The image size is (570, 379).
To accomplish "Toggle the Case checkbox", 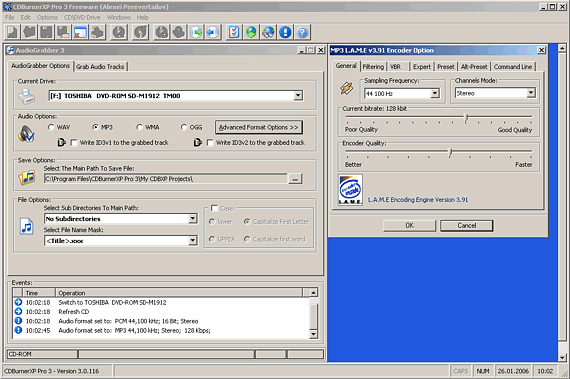I will (214, 208).
